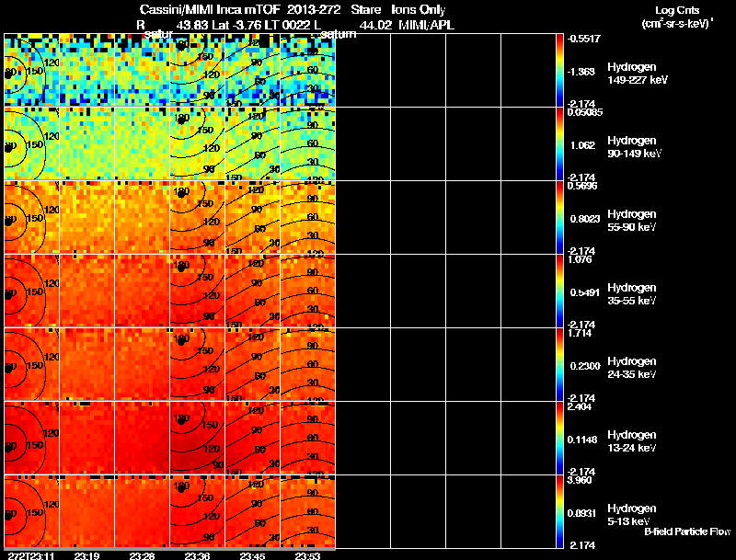
Task: Select the 'Hydrogen 35-55 keV' label
Action: pos(632,294)
